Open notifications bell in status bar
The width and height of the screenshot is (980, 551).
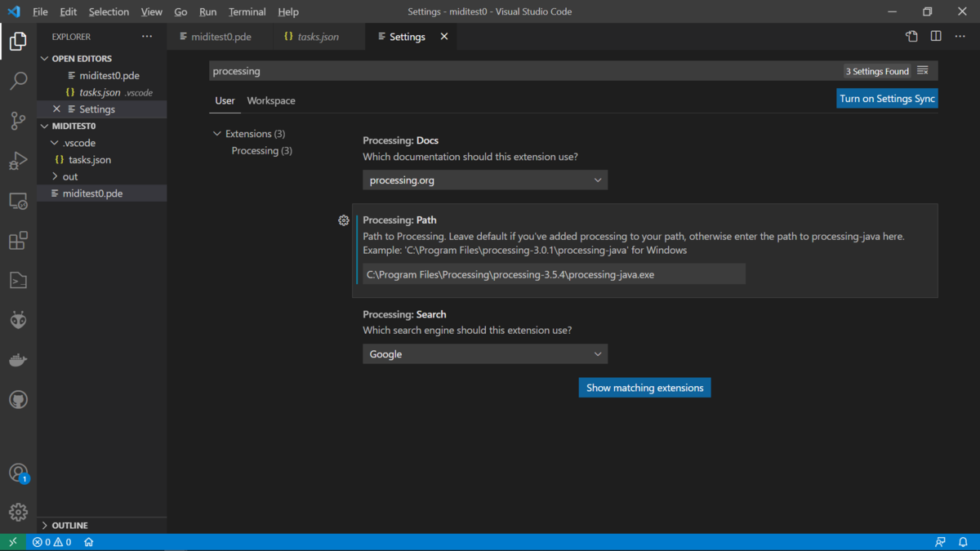point(964,542)
